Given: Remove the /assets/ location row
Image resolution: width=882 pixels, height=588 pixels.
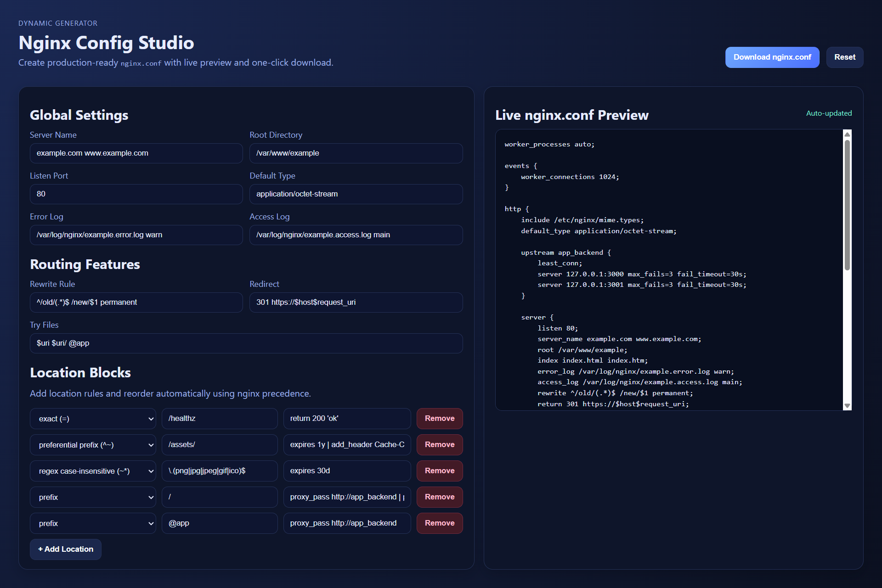Looking at the screenshot, I should click(440, 445).
